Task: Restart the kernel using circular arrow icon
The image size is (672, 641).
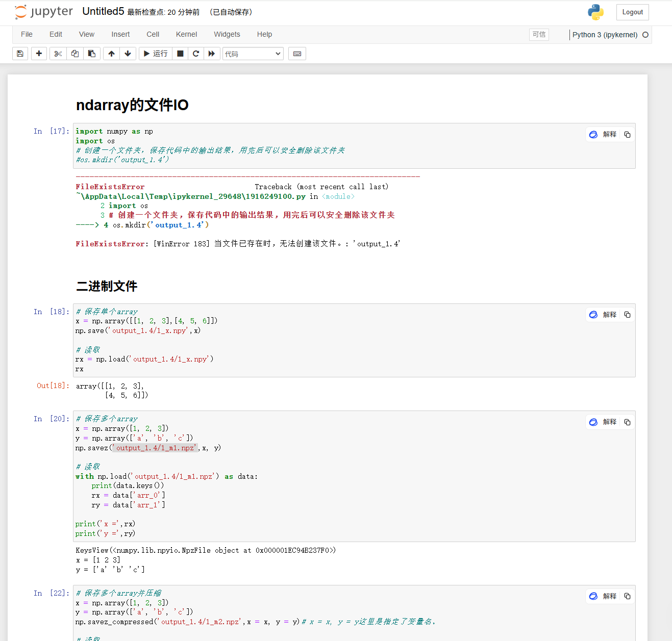Action: coord(196,53)
